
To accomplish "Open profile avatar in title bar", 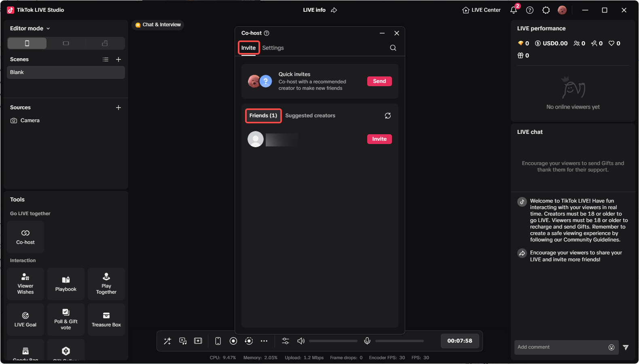I will [562, 10].
